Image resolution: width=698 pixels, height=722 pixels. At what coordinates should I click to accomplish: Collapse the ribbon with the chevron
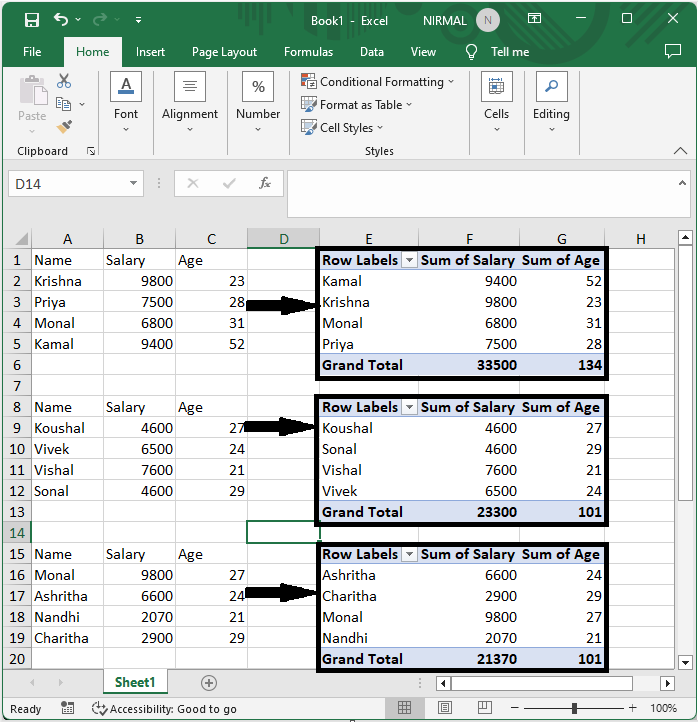(x=680, y=151)
